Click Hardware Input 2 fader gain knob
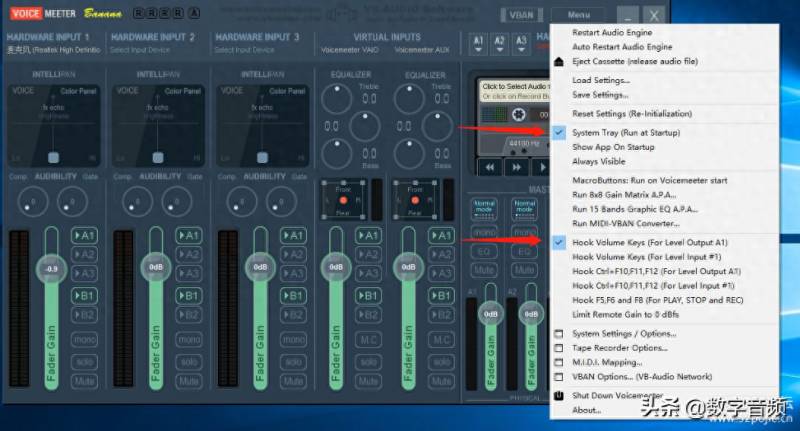Screen dimensions: 800x431 (156, 267)
